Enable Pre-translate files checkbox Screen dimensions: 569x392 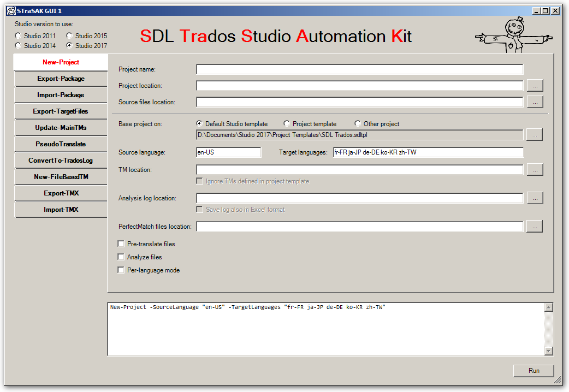[121, 243]
